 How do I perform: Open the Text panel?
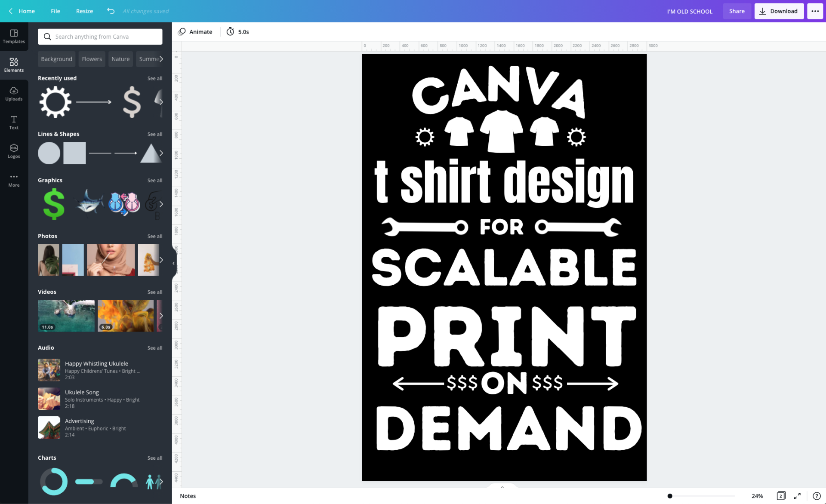coord(14,123)
